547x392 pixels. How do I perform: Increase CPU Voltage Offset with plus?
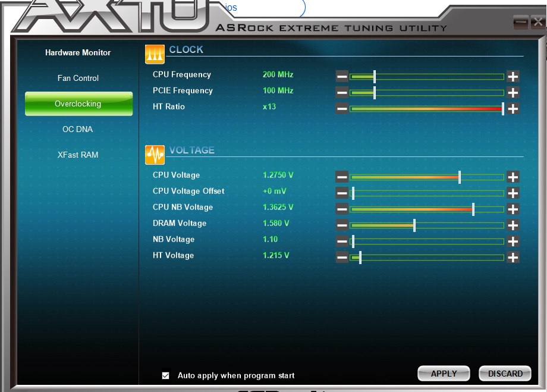(x=513, y=193)
